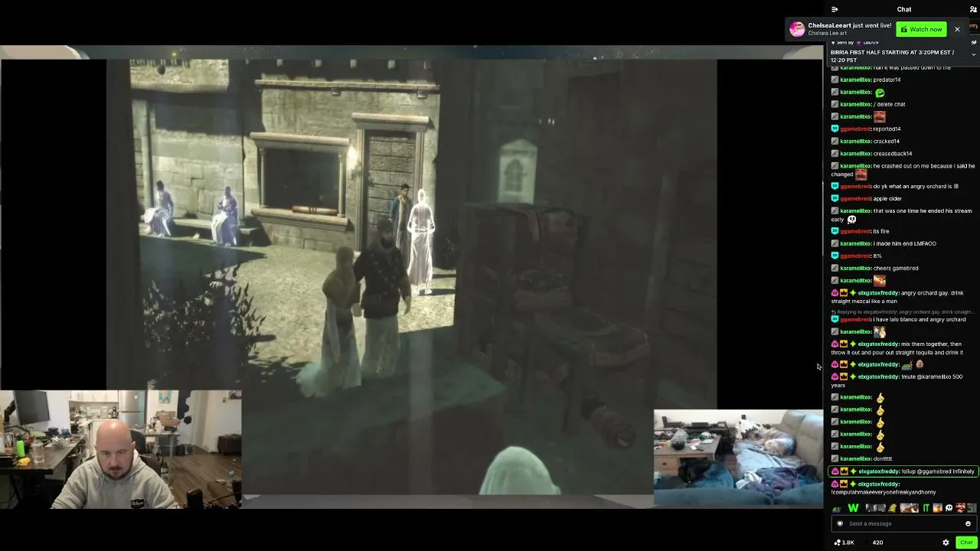Select the white skull emote in quick emotes
Image resolution: width=980 pixels, height=551 pixels.
949,508
